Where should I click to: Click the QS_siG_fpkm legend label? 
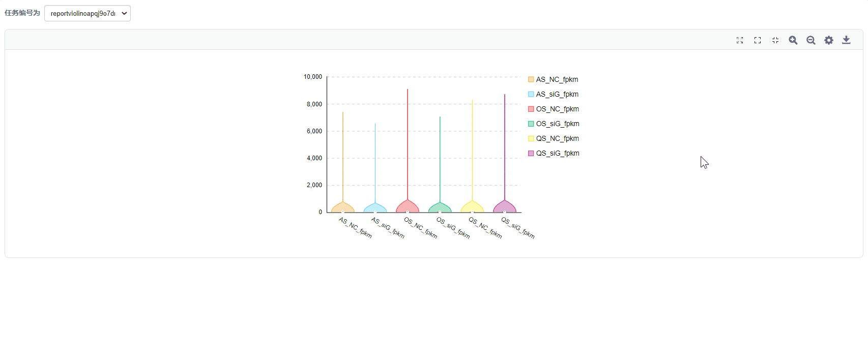558,153
